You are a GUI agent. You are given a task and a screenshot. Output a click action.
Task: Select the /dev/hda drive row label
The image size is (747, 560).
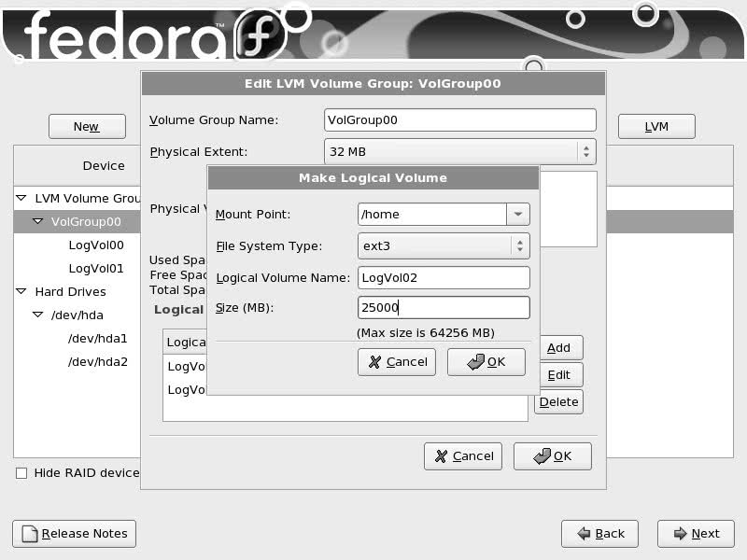78,315
